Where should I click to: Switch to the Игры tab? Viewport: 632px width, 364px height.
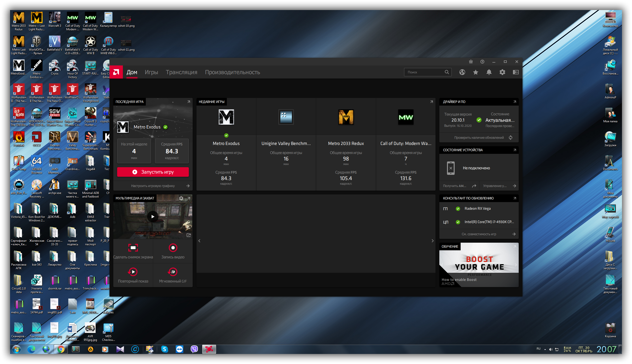click(x=151, y=72)
